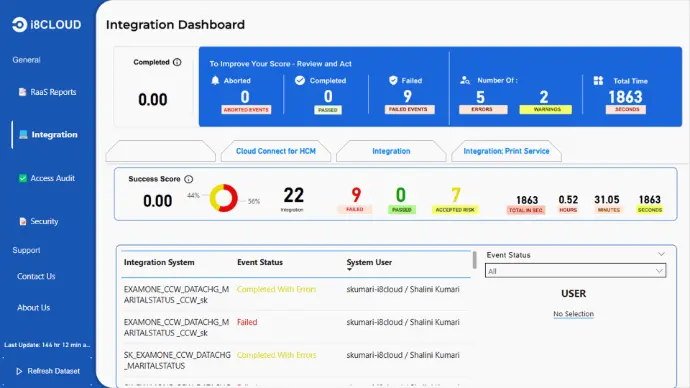Click the Event Status column header
690x388 pixels.
click(x=260, y=262)
